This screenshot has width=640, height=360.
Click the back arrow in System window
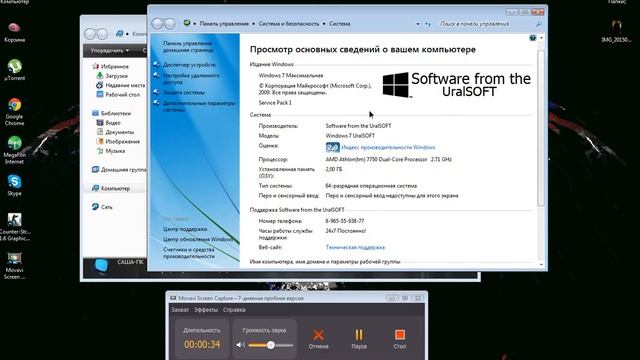point(157,24)
